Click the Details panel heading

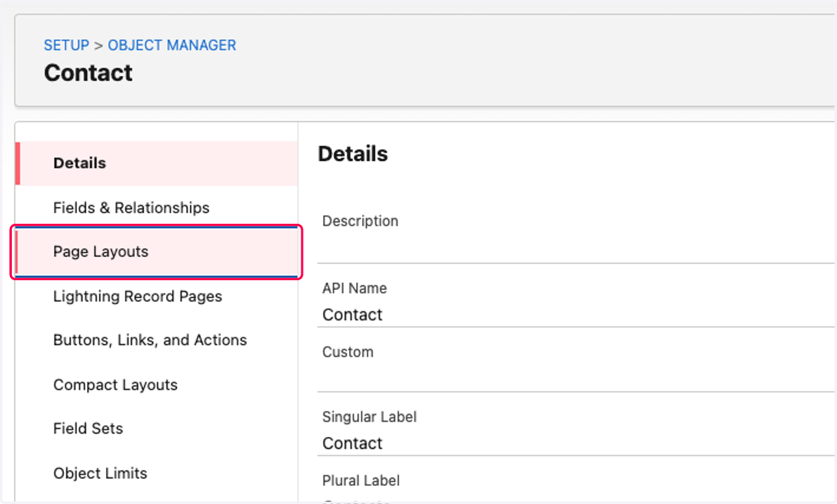[x=353, y=153]
